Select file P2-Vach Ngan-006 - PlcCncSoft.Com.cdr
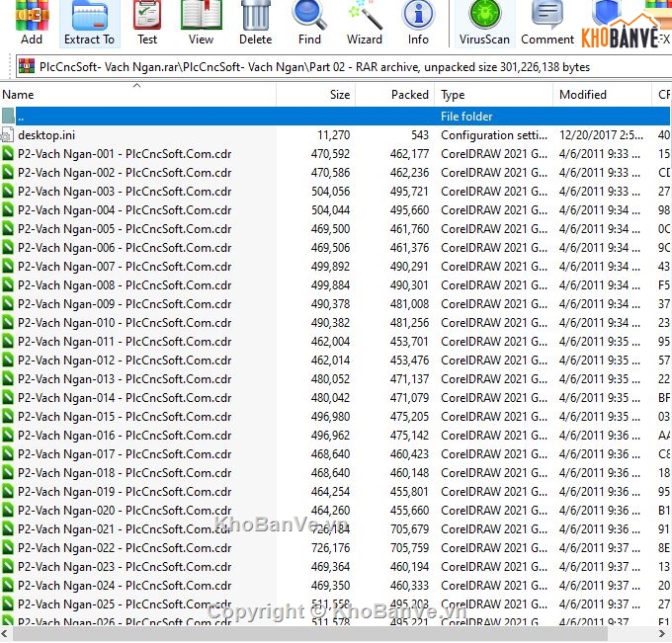The width and height of the screenshot is (672, 643). (125, 248)
